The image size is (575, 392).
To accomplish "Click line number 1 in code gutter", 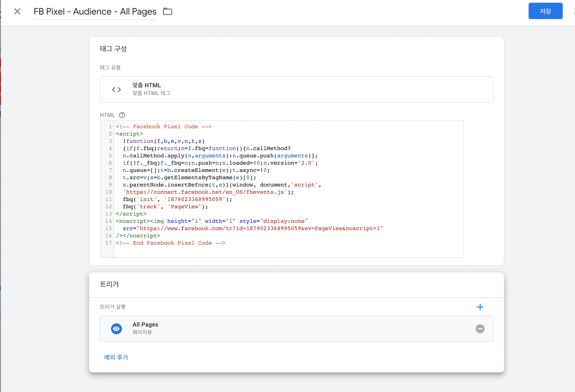I will point(110,127).
